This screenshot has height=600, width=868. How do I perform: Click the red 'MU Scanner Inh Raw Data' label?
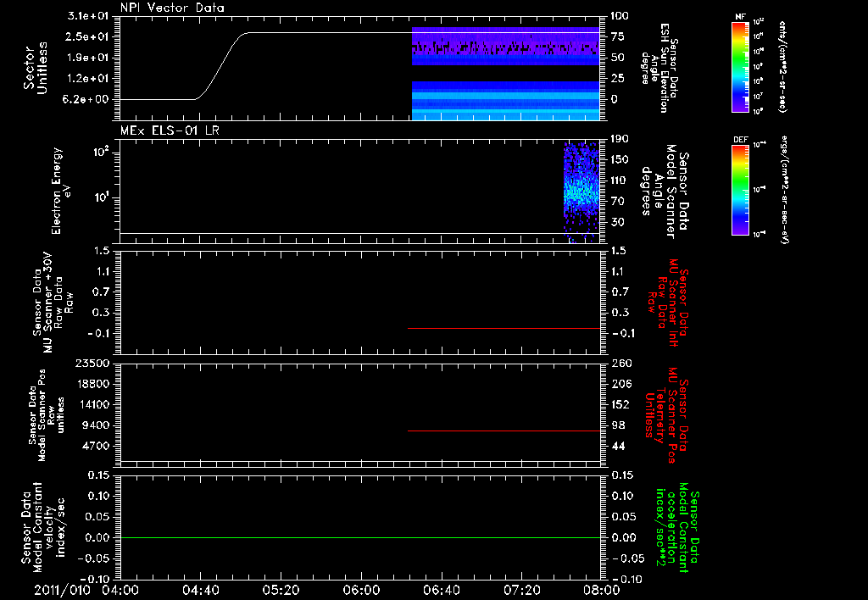pos(668,303)
